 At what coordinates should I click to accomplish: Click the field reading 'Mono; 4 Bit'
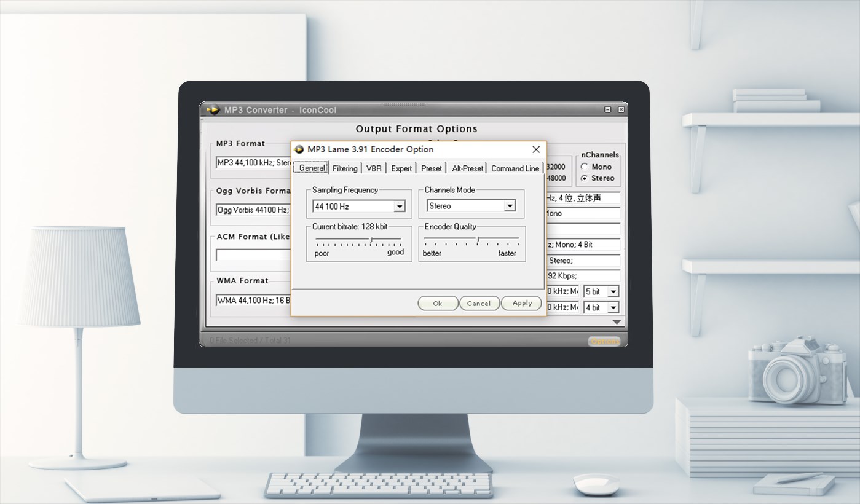(x=583, y=245)
